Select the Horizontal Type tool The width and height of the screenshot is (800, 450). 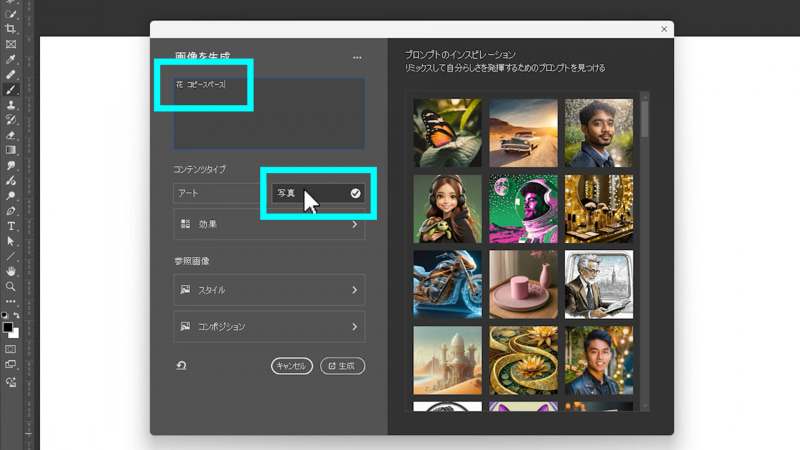pyautogui.click(x=11, y=226)
